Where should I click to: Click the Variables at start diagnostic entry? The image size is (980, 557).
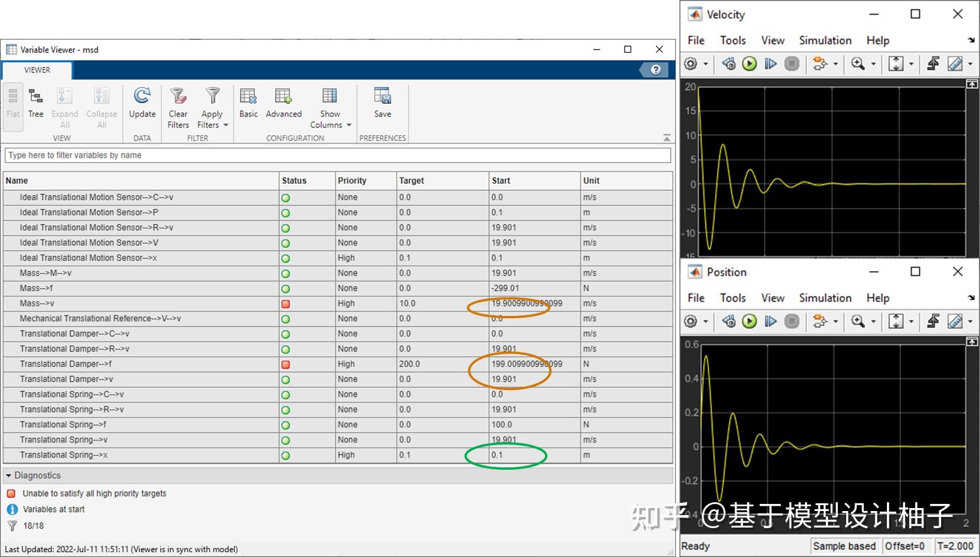pos(54,509)
